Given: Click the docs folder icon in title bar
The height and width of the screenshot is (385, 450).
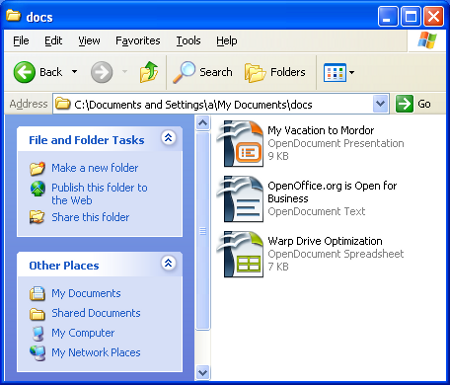Looking at the screenshot, I should [x=13, y=15].
